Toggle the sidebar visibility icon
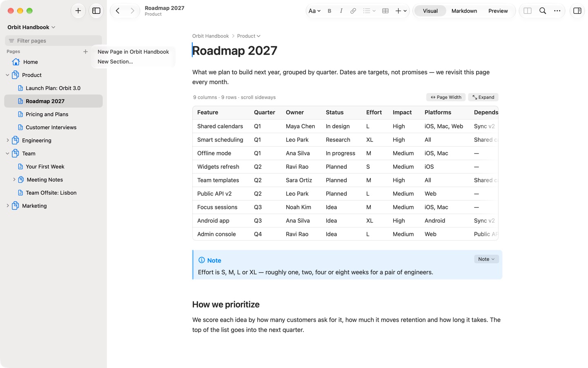 click(x=96, y=11)
